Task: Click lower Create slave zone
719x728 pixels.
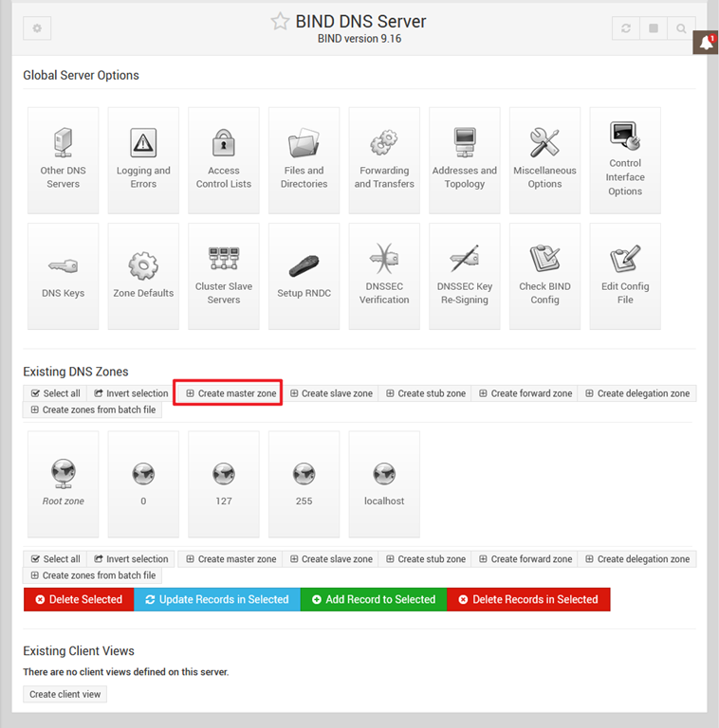Action: [x=332, y=559]
